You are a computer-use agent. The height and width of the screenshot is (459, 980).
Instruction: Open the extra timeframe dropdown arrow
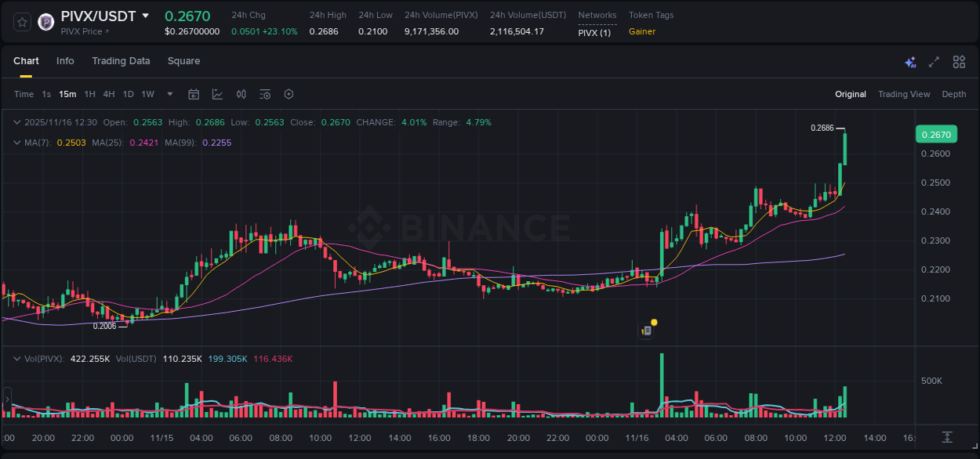click(x=169, y=94)
